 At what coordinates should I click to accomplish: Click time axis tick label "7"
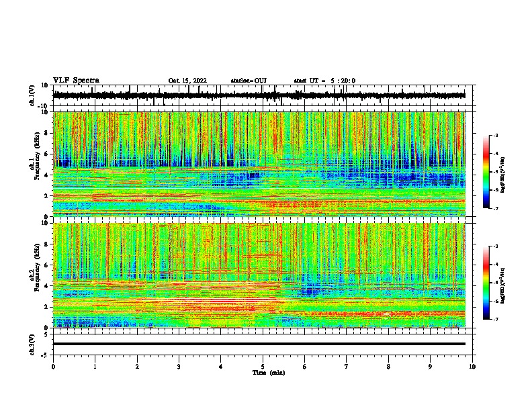point(347,367)
